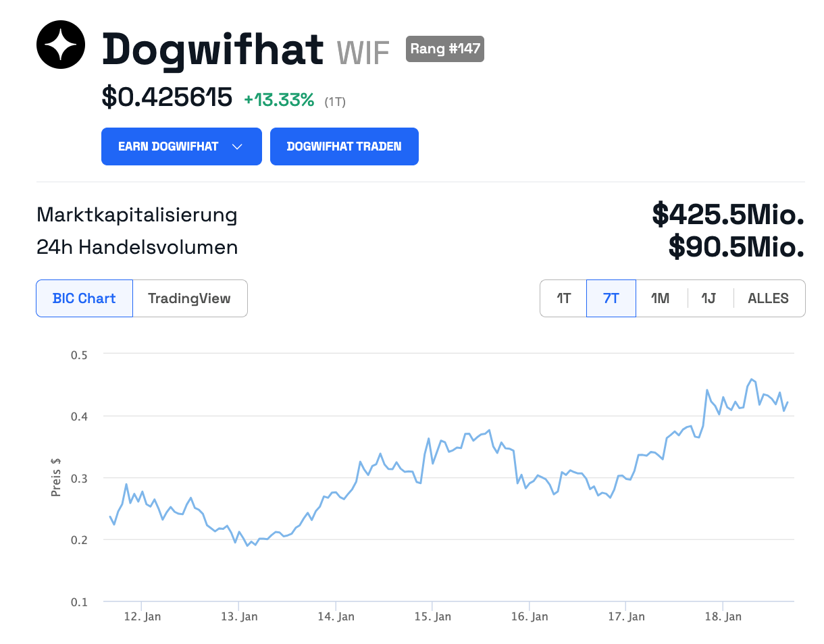Click the Rang #147 badge

click(445, 49)
